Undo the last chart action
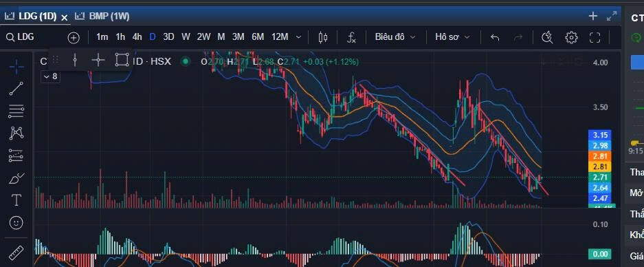The image size is (644, 267). pos(495,37)
